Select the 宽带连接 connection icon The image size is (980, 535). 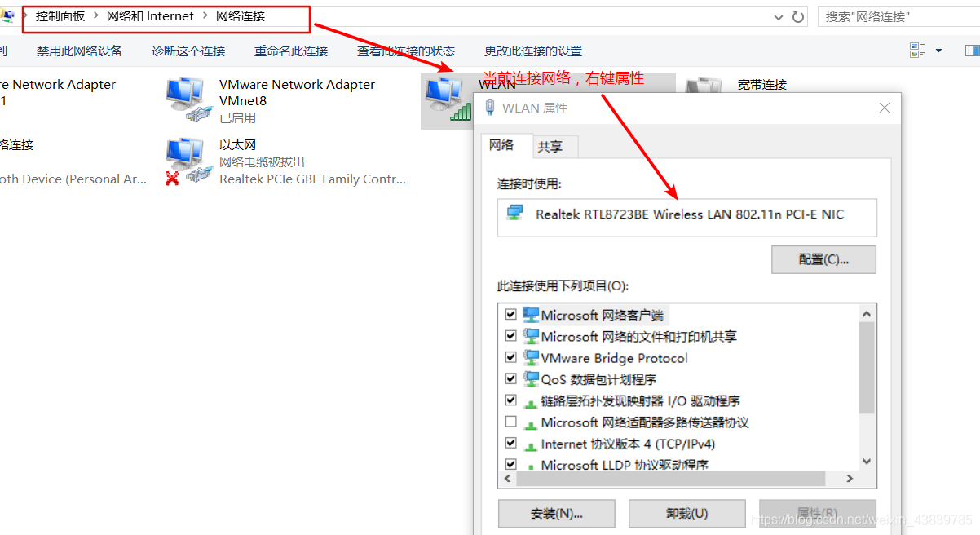click(x=704, y=86)
